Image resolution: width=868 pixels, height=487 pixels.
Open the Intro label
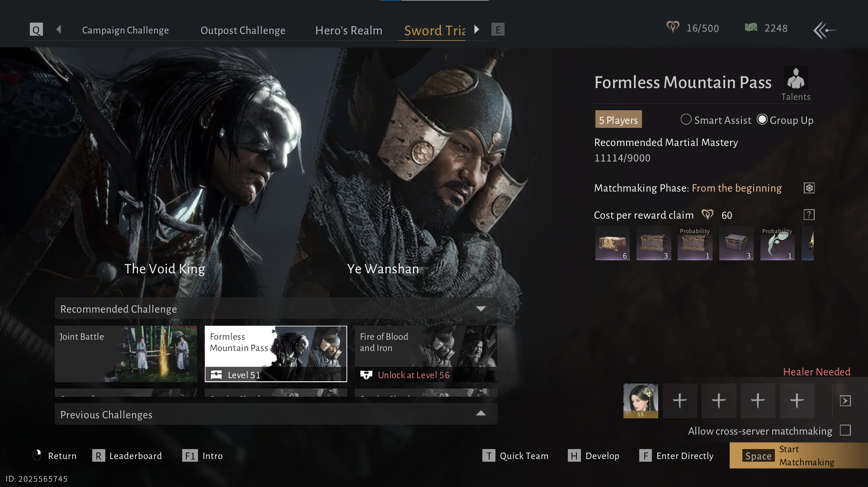(x=212, y=456)
